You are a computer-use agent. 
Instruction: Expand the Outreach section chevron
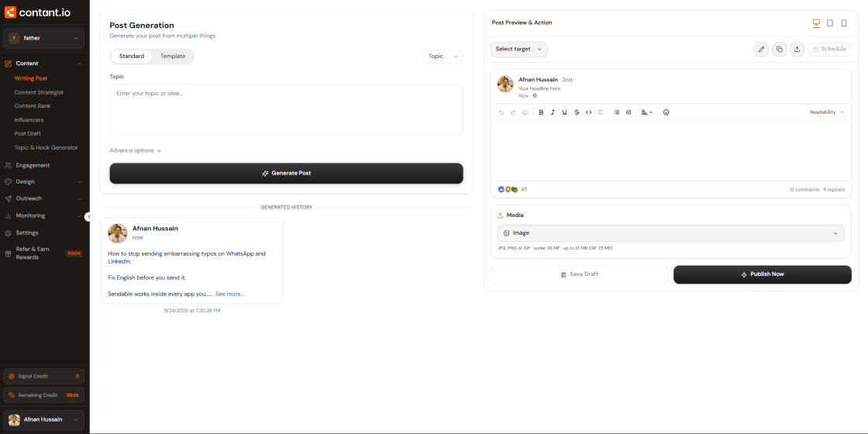click(x=79, y=198)
